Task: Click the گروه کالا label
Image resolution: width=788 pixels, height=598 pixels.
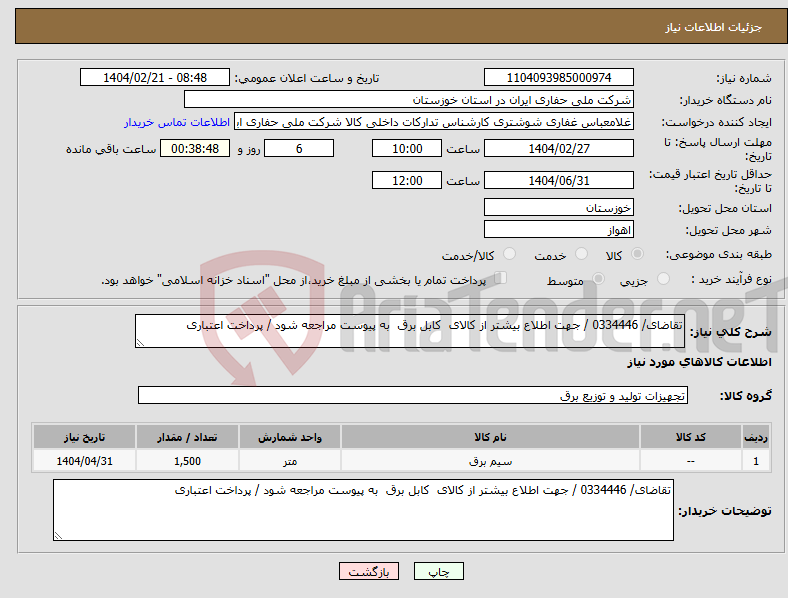Action: coord(746,395)
